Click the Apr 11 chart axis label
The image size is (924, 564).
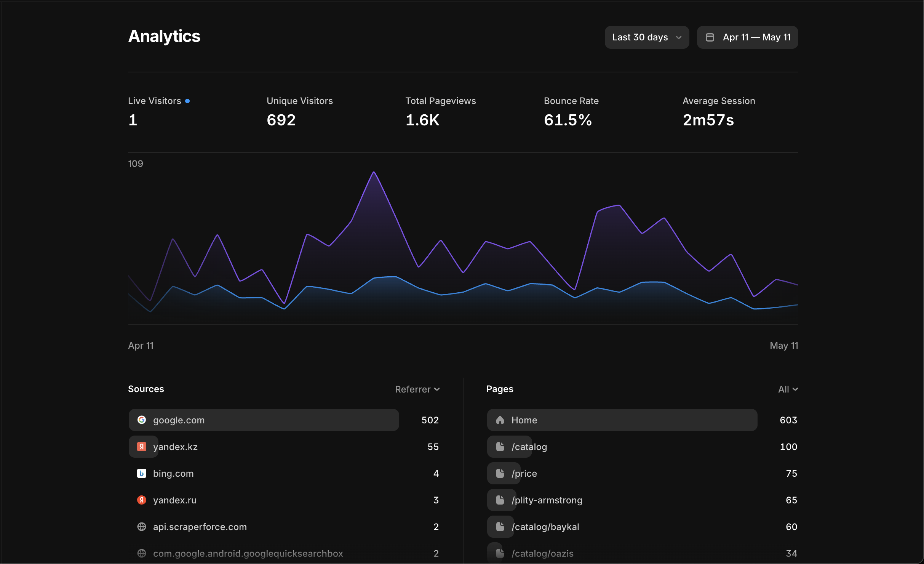click(x=141, y=345)
